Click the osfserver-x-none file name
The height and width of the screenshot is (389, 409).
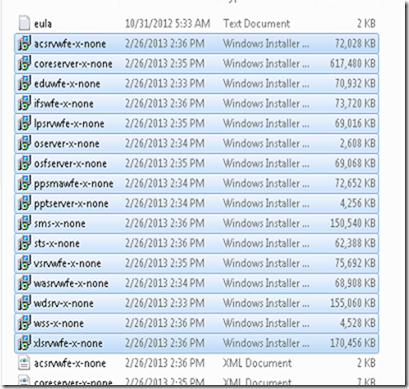click(70, 164)
